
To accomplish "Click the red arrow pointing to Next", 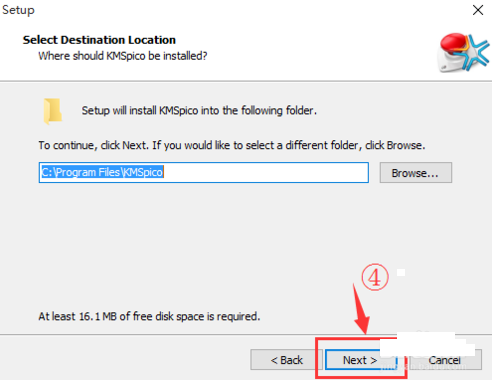I will [x=361, y=308].
